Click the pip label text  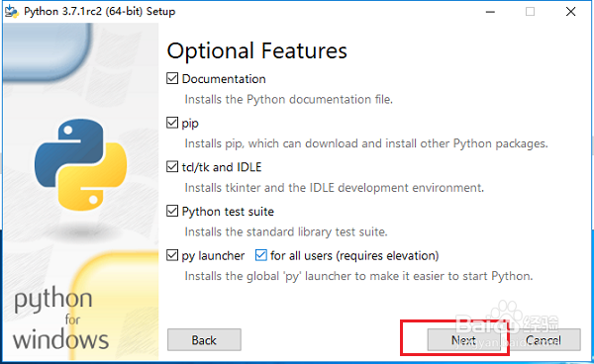click(x=190, y=124)
